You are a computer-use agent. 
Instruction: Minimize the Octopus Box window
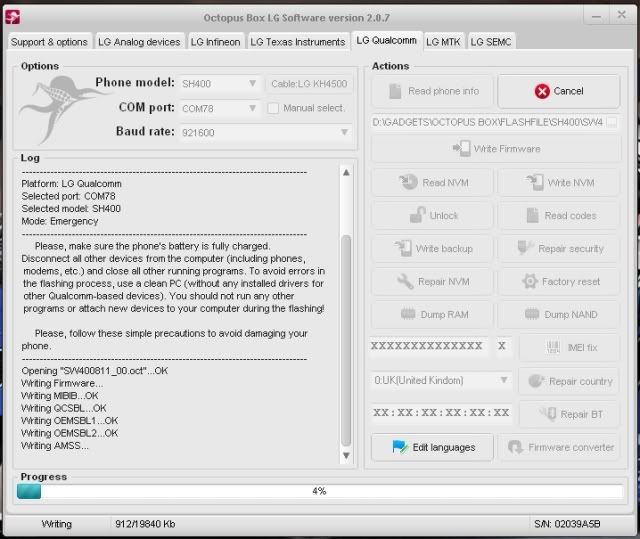tap(596, 16)
